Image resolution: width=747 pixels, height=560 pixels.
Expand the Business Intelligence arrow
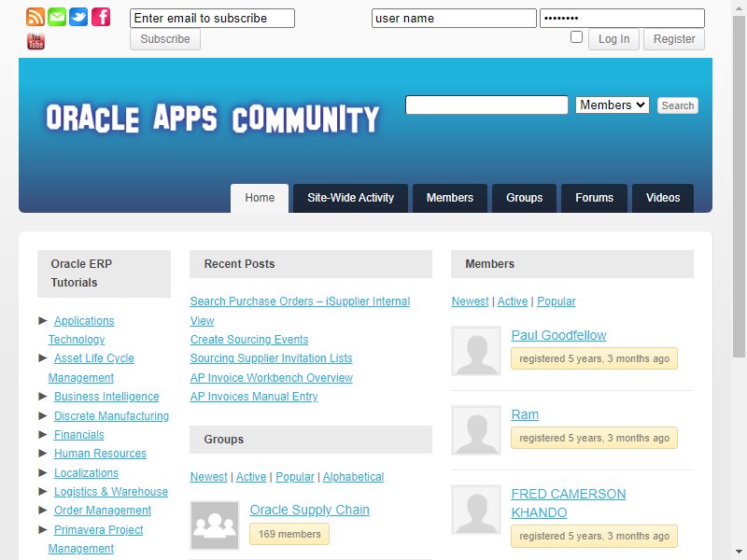coord(43,396)
